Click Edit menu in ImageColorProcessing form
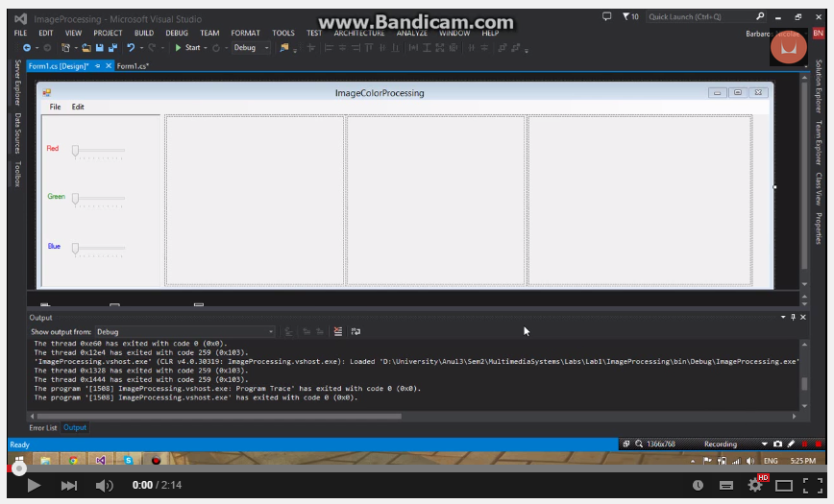The height and width of the screenshot is (504, 834). [x=78, y=107]
